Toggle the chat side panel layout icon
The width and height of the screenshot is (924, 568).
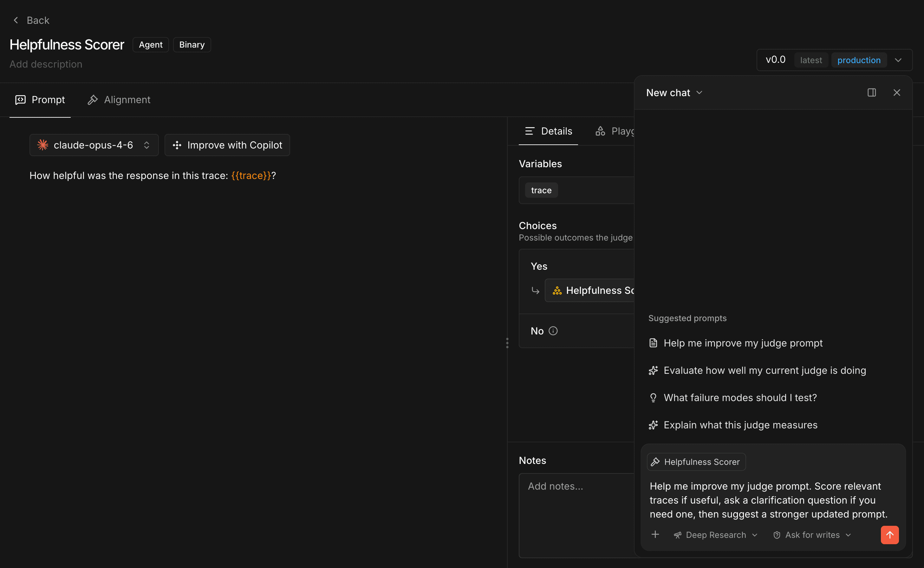872,92
